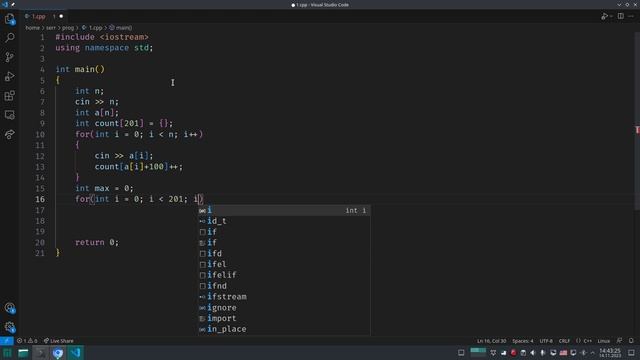Start Live Share from status bar
The width and height of the screenshot is (640, 360).
pyautogui.click(x=59, y=341)
